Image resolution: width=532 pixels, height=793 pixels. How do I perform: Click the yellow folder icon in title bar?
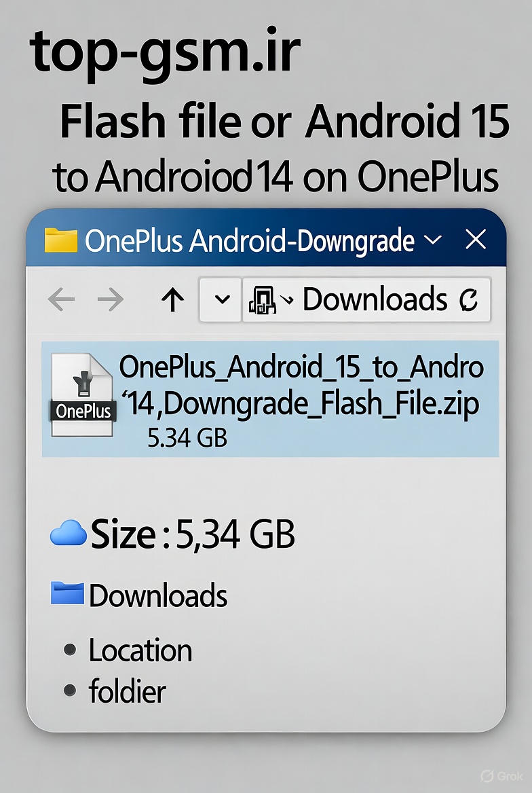[60, 240]
